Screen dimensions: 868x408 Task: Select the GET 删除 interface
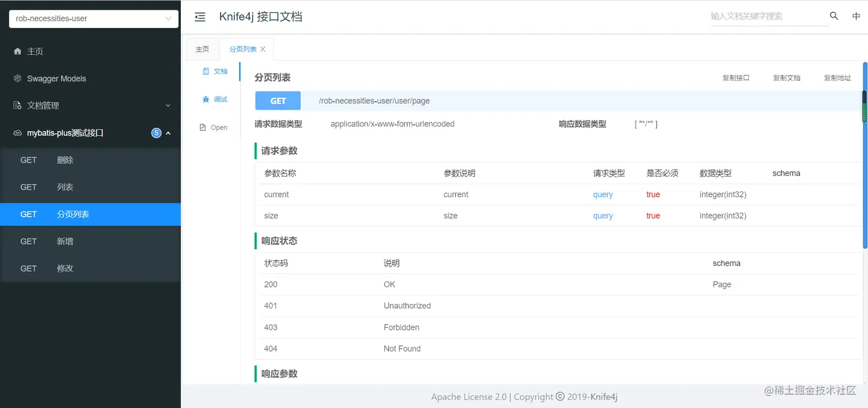coord(91,160)
